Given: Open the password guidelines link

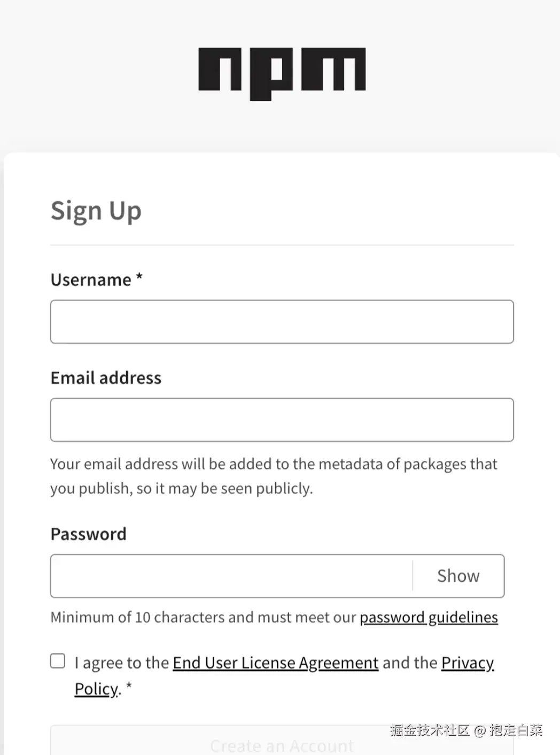Looking at the screenshot, I should coord(429,617).
